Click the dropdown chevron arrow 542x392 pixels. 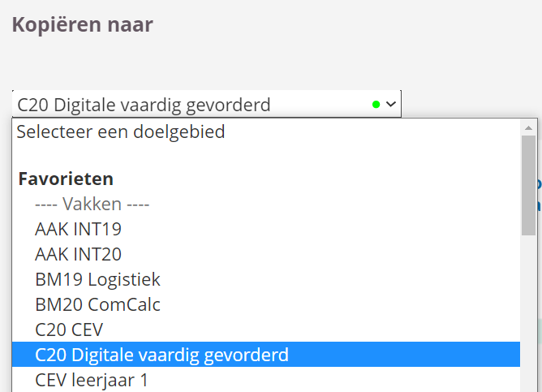[x=390, y=104]
